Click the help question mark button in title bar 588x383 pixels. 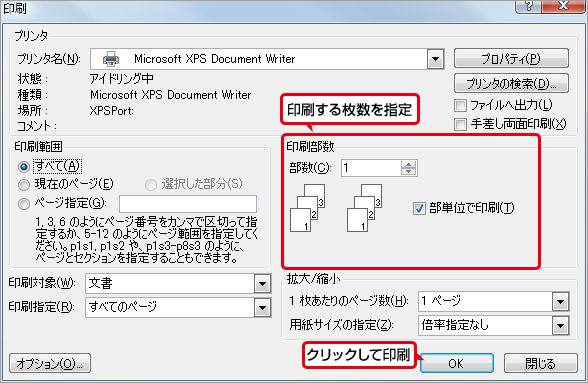click(x=529, y=6)
